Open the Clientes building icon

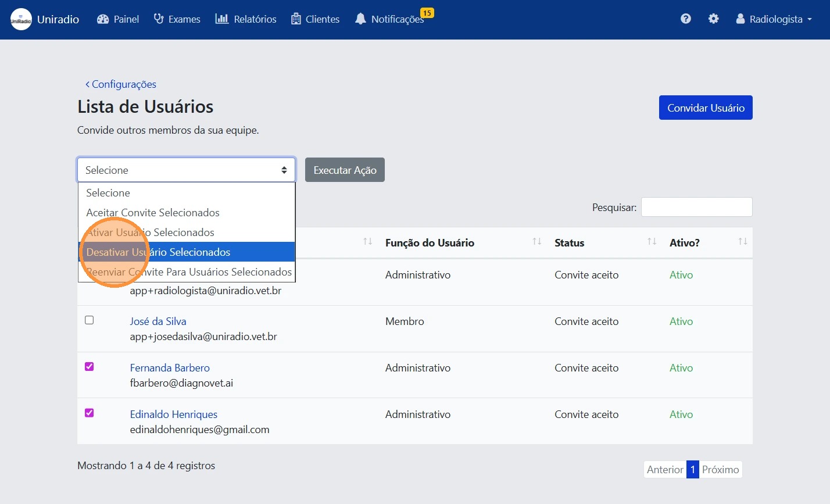296,19
